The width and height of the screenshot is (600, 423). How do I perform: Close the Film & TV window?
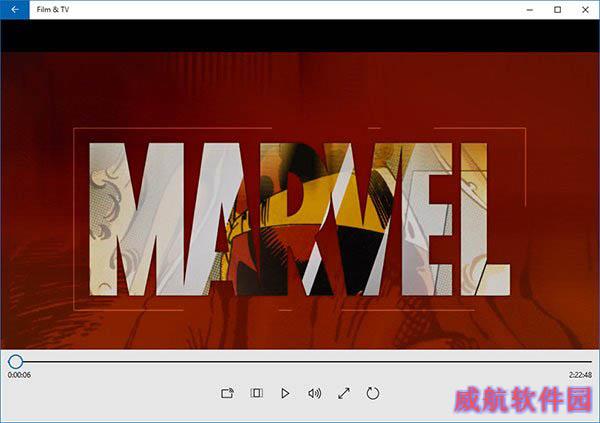(585, 10)
